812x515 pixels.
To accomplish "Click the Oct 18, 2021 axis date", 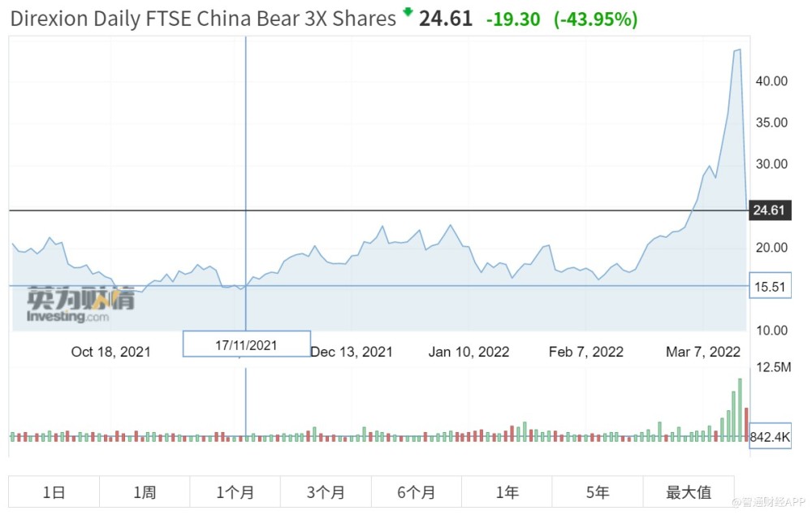I will tap(110, 352).
